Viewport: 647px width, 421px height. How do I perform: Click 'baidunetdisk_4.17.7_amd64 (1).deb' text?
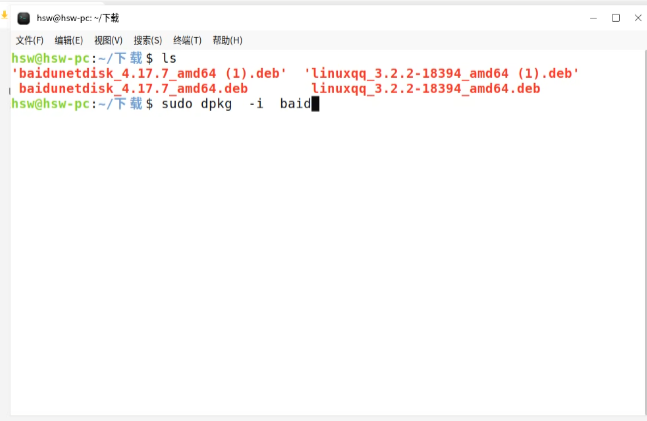[x=149, y=73]
